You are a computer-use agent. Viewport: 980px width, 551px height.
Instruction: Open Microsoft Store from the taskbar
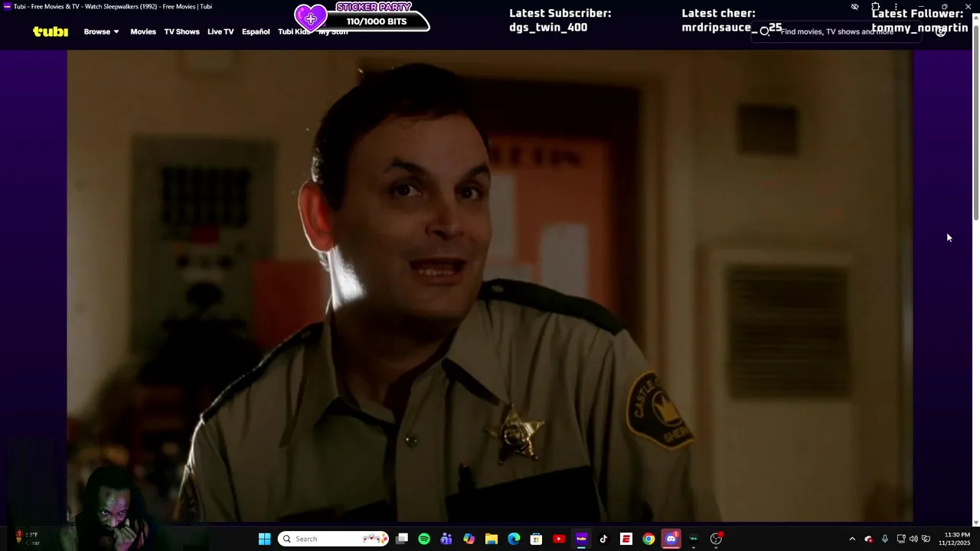(x=536, y=539)
